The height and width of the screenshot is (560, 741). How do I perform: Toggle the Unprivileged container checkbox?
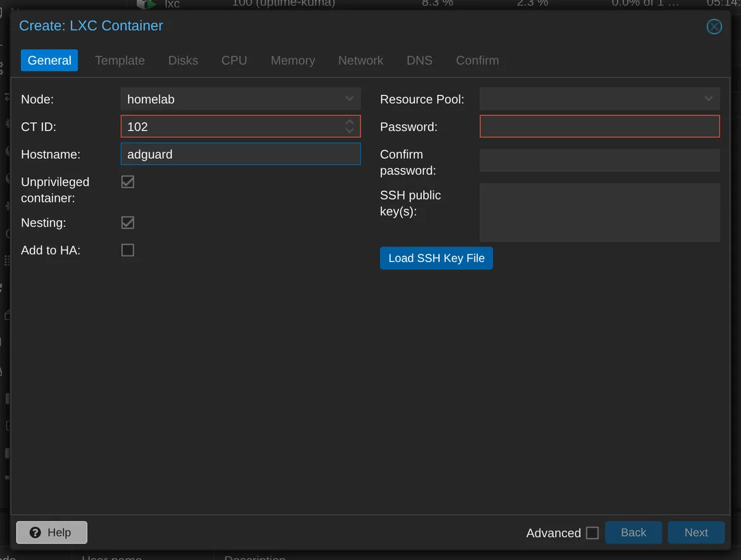(127, 182)
